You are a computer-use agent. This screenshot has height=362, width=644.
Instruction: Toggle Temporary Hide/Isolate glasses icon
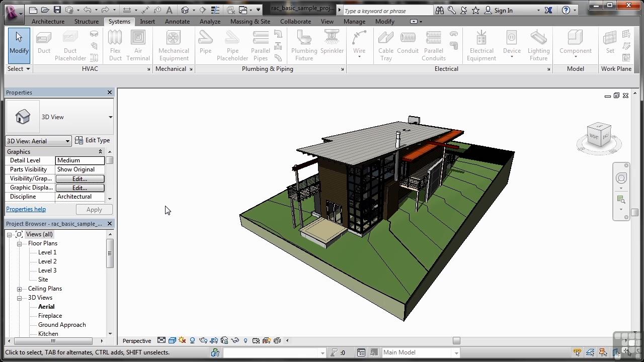click(x=234, y=340)
